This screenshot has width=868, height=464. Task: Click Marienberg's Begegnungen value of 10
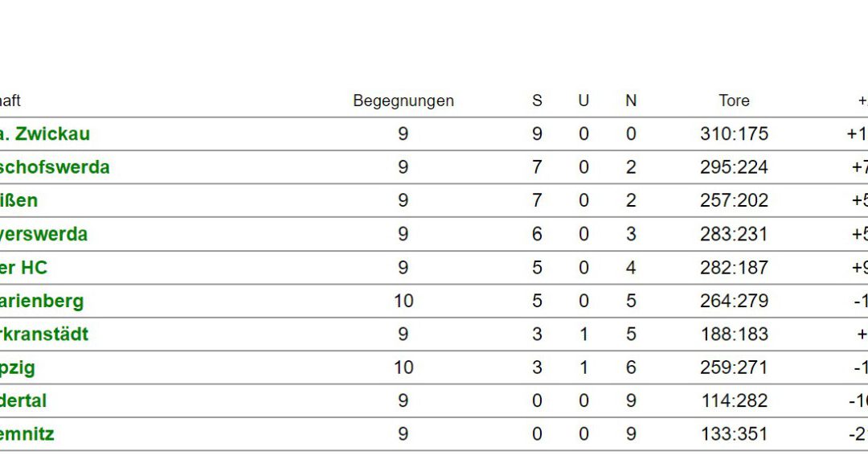click(x=403, y=302)
